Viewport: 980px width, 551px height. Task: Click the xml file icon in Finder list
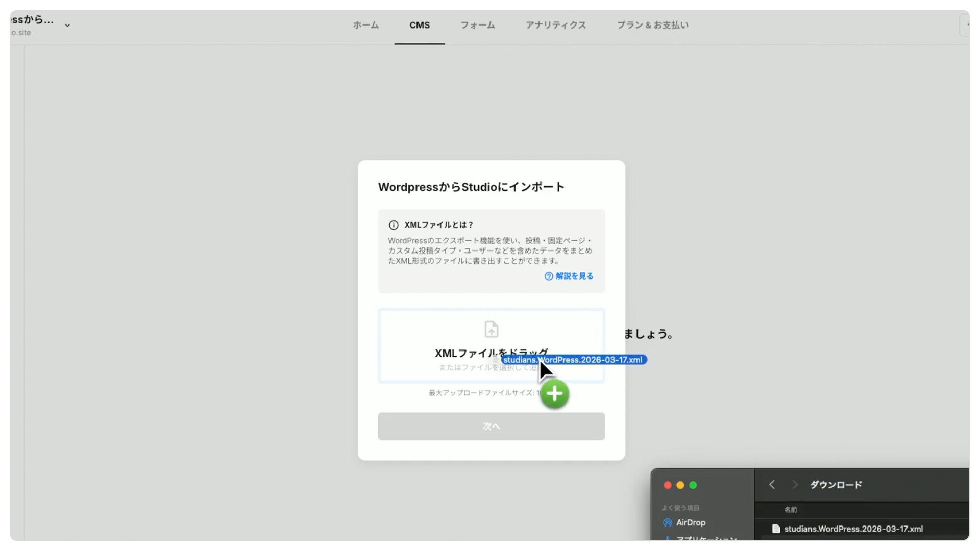[x=776, y=529]
